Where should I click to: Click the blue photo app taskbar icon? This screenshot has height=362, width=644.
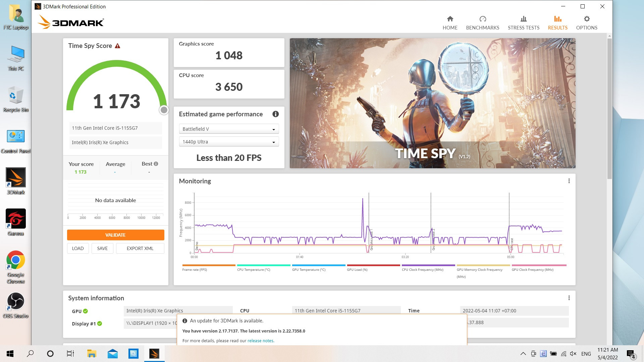[x=133, y=354]
